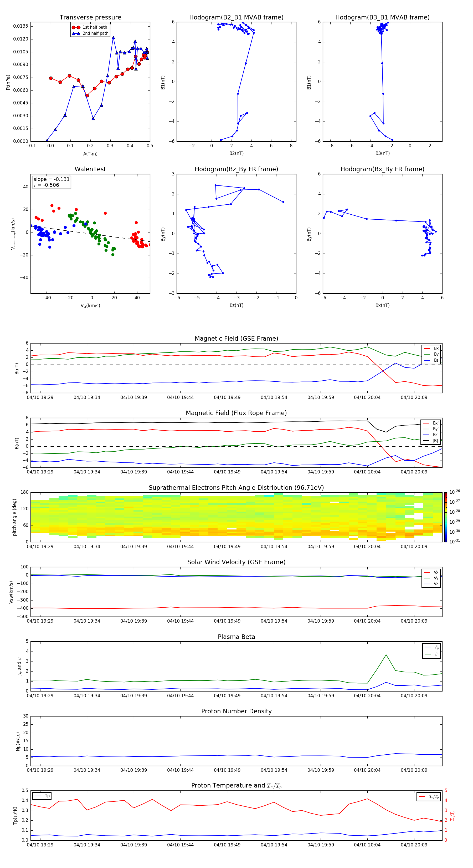This screenshot has width=473, height=868.
Task: Click the 'V_remaining(km/s)' axis label
Action: click(13, 234)
